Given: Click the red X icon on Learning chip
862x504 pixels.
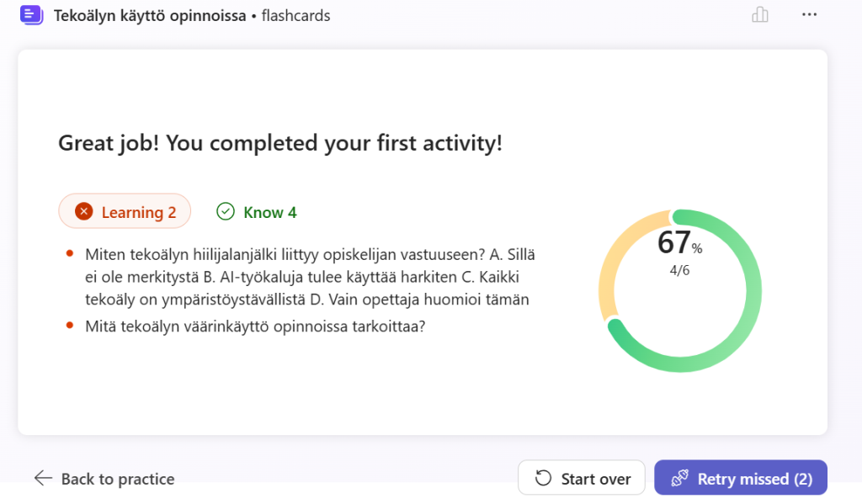Looking at the screenshot, I should 83,211.
